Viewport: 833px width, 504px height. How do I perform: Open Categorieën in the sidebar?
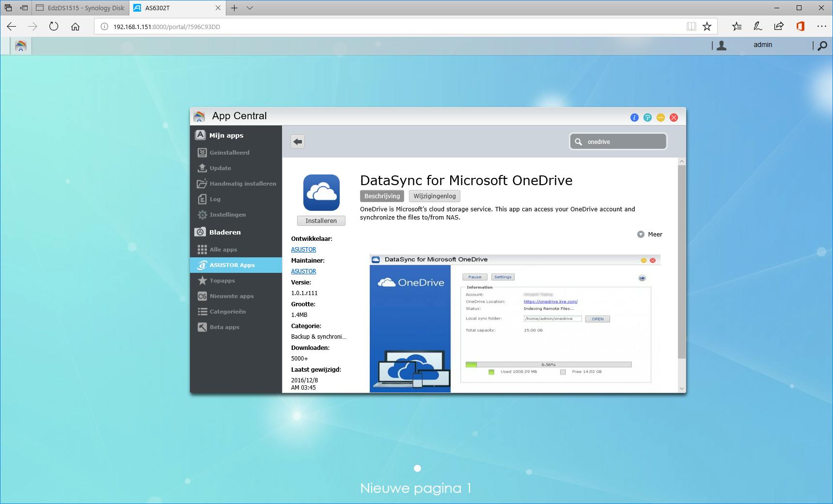[236, 312]
